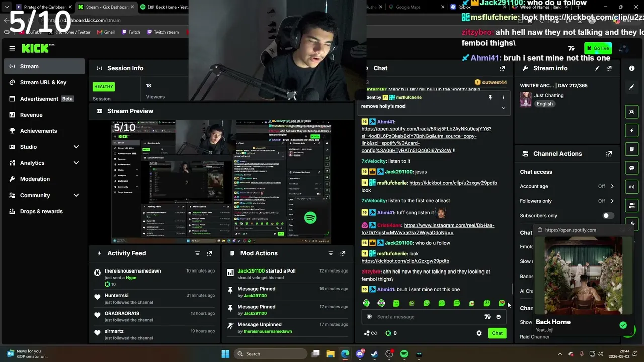This screenshot has height=362, width=644.
Task: Select Stream in the sidebar
Action: tap(44, 66)
